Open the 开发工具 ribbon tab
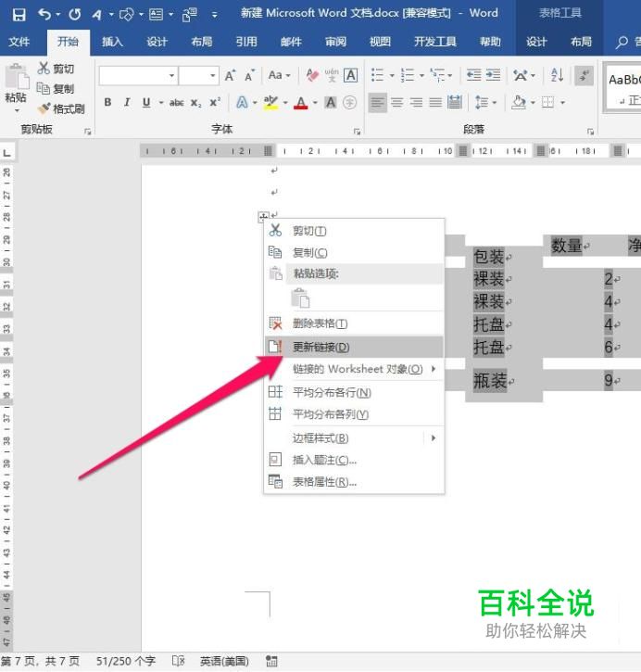Screen dimensions: 641x672 tap(435, 42)
